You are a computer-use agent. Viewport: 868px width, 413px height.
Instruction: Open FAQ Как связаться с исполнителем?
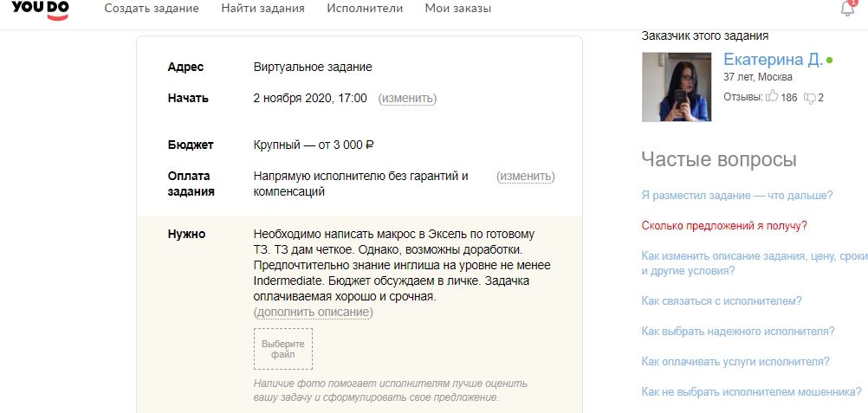[x=722, y=301]
